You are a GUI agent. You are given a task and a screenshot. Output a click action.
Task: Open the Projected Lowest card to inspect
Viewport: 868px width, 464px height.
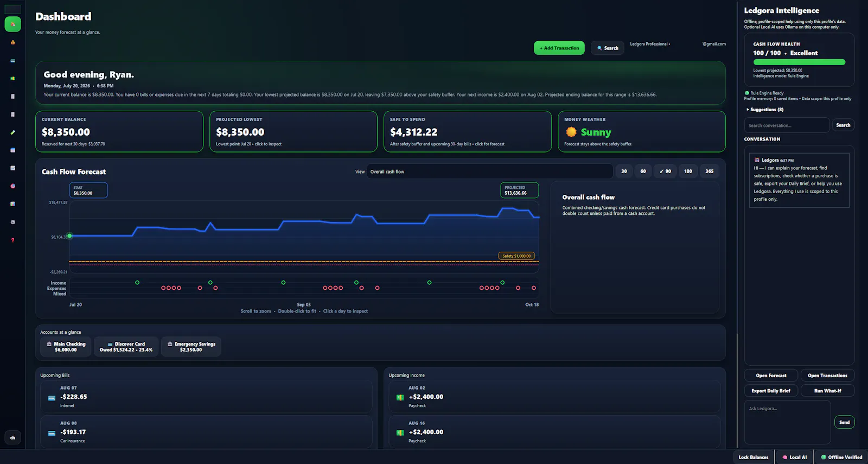[x=293, y=131]
